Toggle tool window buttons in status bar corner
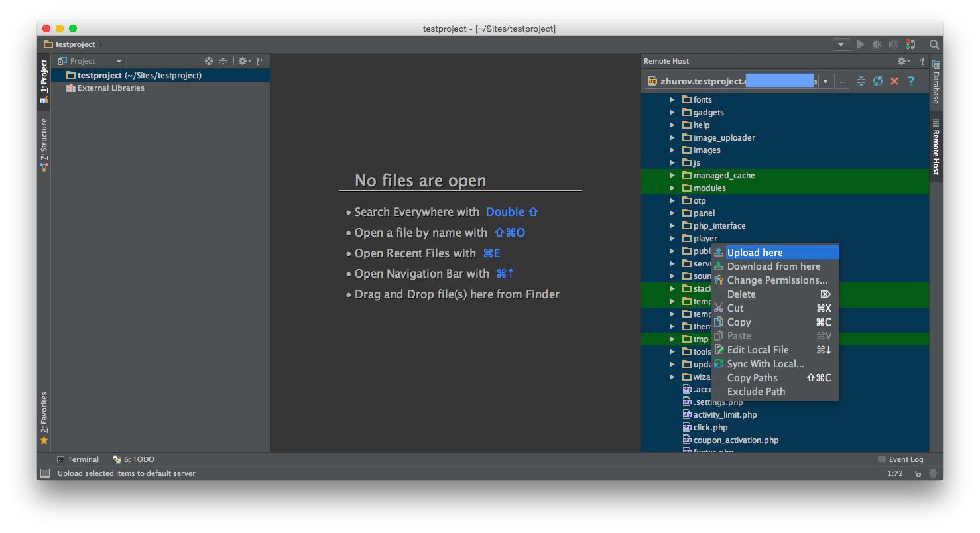 (45, 473)
